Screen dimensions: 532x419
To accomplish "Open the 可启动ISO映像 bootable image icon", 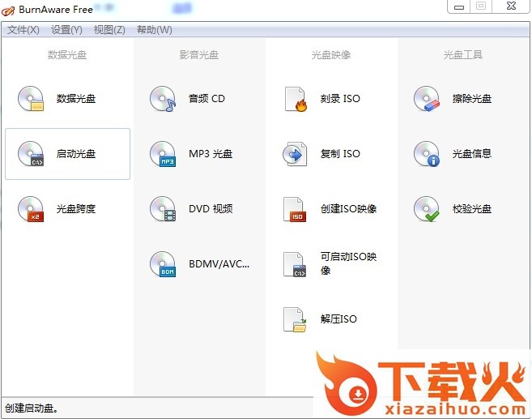I will point(296,264).
